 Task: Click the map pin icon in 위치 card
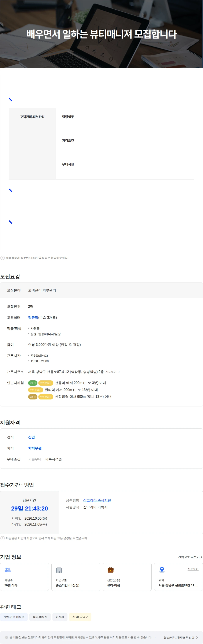(162, 570)
